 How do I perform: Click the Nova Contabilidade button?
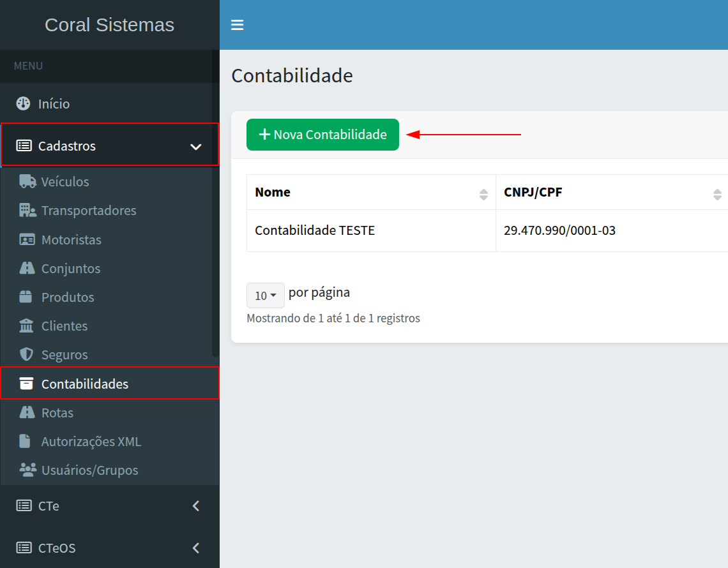coord(322,135)
